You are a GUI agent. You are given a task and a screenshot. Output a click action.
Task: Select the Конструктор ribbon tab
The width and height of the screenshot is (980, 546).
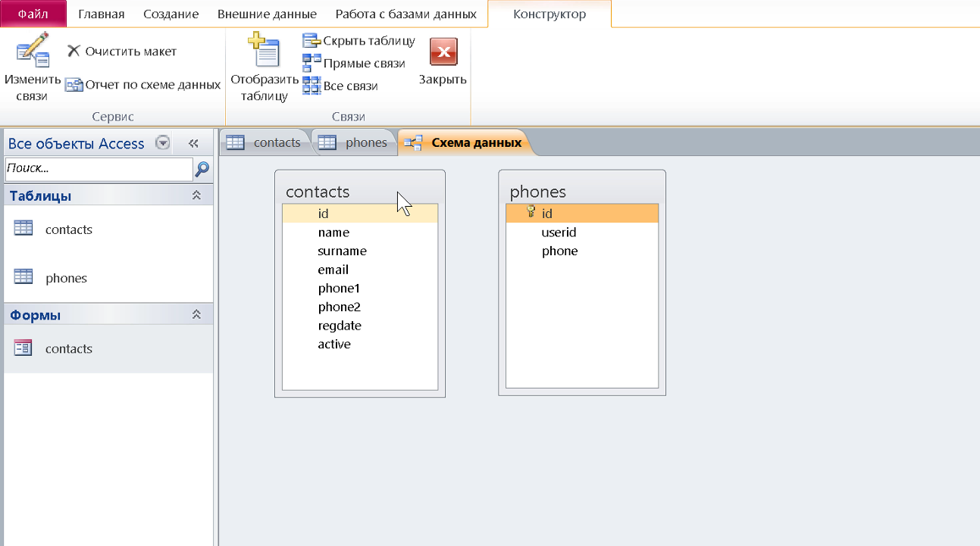(549, 14)
